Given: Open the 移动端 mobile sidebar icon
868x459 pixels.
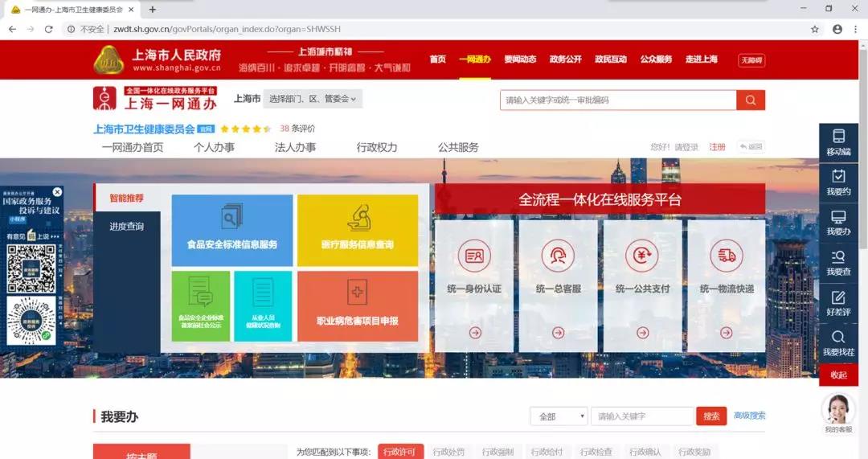Looking at the screenshot, I should [x=838, y=142].
